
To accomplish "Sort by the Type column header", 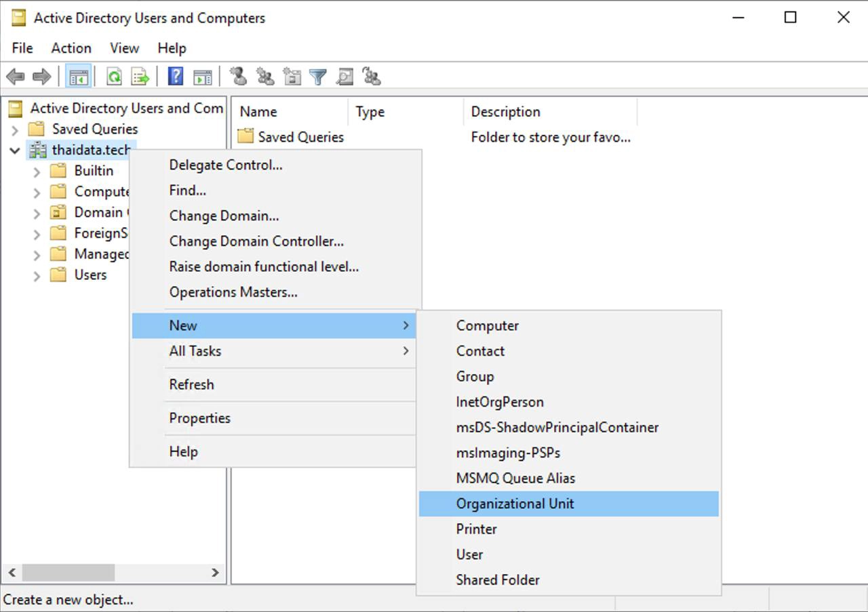I will tap(406, 112).
